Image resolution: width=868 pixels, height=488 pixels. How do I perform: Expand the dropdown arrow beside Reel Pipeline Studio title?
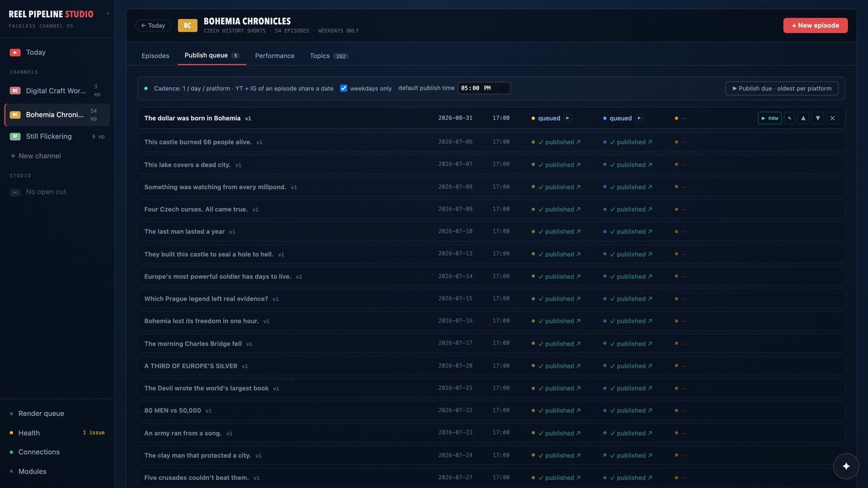pyautogui.click(x=108, y=14)
